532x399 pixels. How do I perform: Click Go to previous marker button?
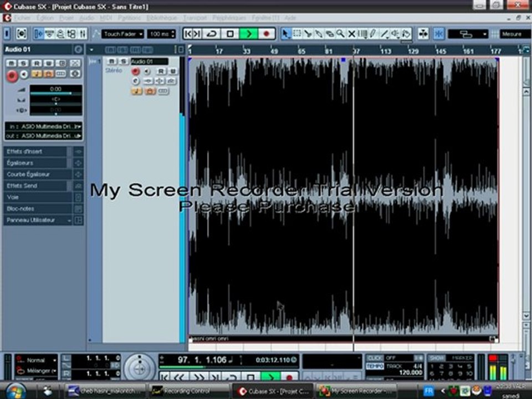coord(188,34)
